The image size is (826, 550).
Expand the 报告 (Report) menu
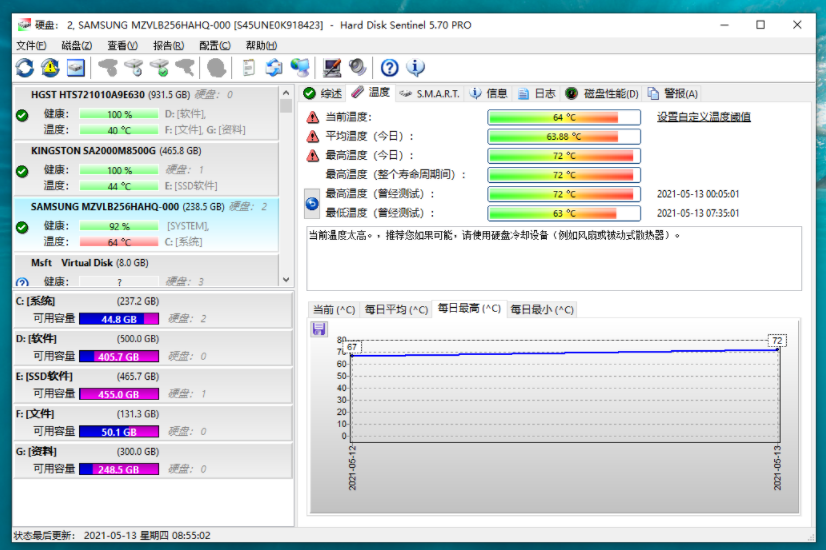pyautogui.click(x=168, y=45)
